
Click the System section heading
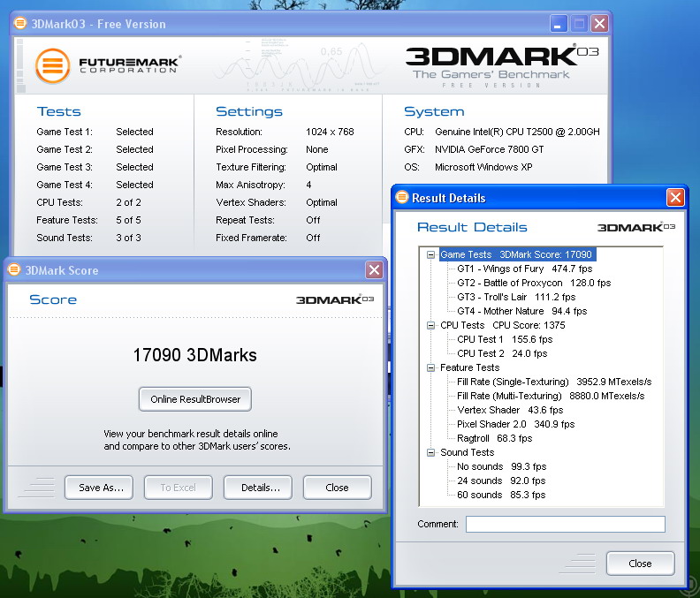[434, 111]
